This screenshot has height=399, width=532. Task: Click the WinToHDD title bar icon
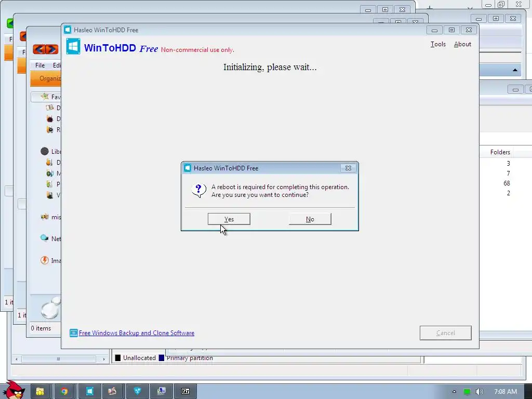[68, 30]
